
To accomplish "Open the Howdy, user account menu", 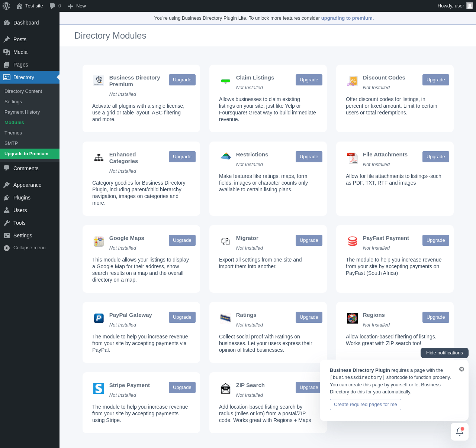I will click(455, 6).
